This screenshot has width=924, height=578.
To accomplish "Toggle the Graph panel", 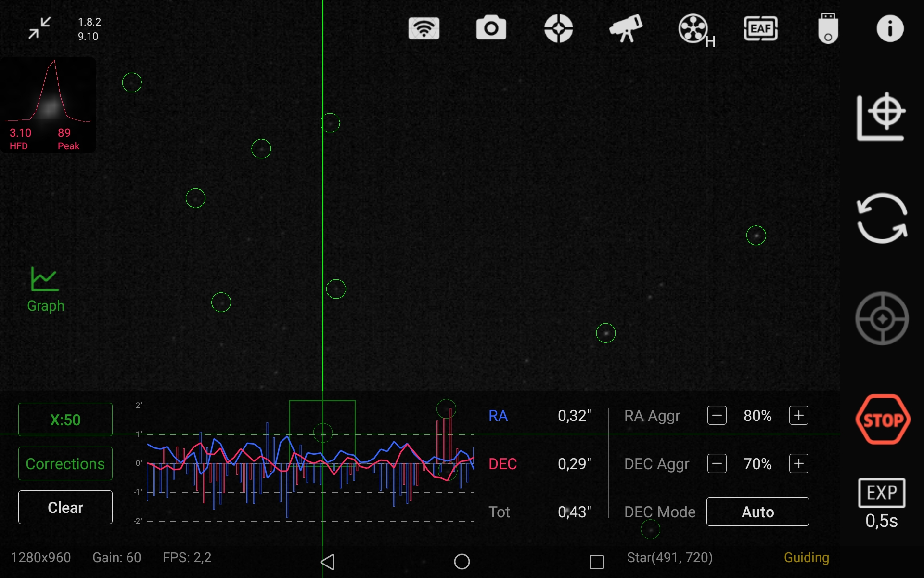I will pyautogui.click(x=45, y=289).
